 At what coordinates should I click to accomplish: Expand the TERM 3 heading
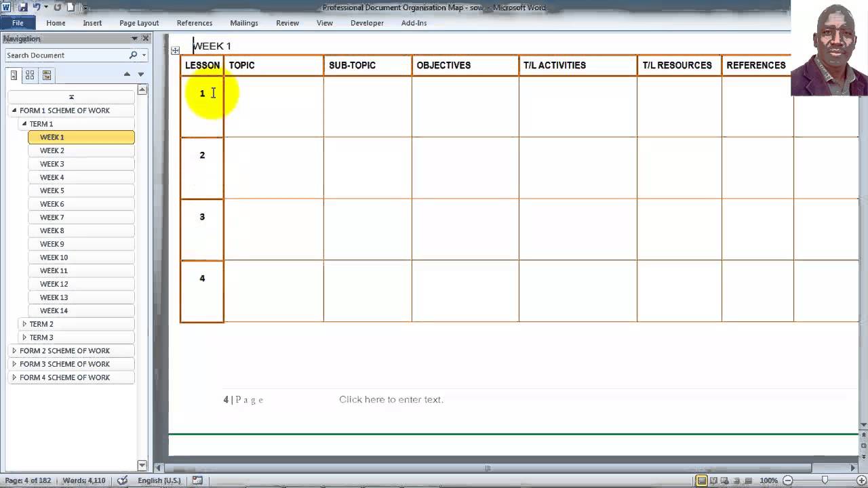coord(24,338)
